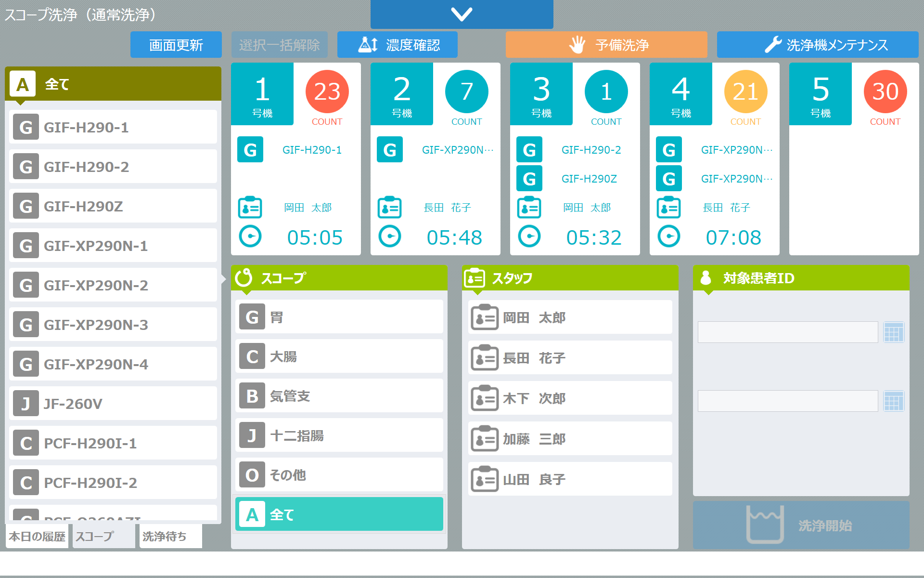Image resolution: width=924 pixels, height=578 pixels.
Task: Click calendar icon beside second patient ID field
Action: click(894, 401)
